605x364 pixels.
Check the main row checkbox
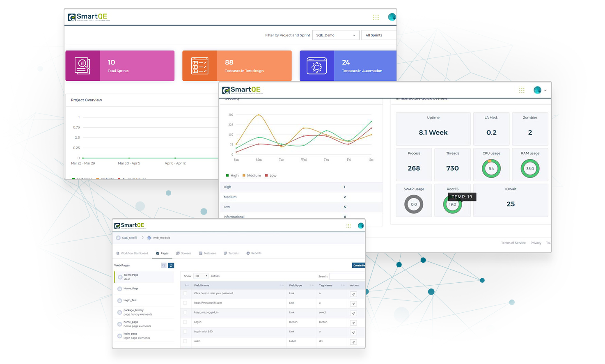(x=185, y=341)
